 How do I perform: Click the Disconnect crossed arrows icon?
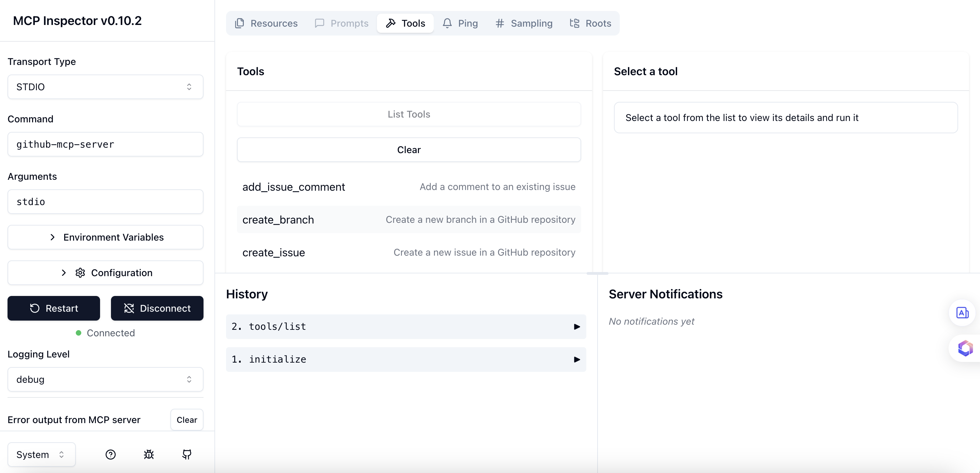(129, 308)
